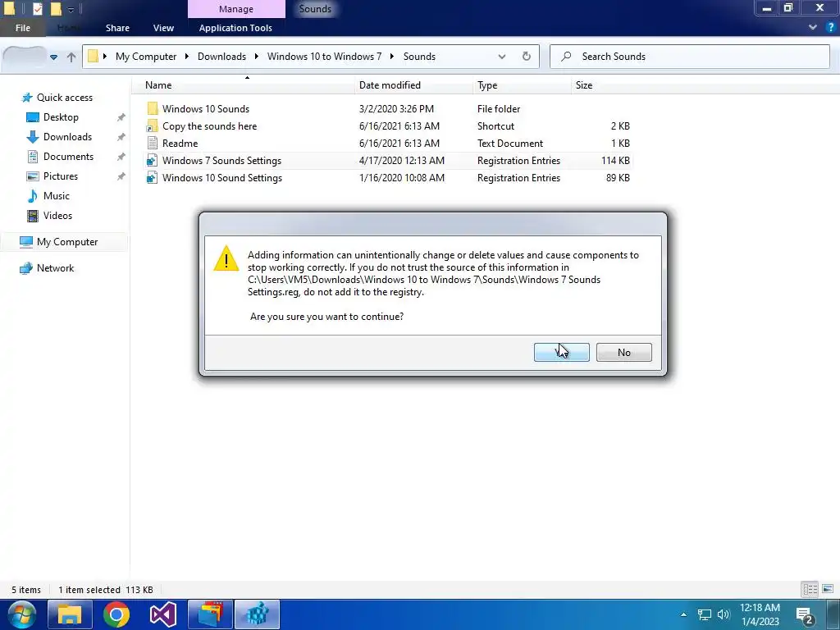Open network status tray icon
The image size is (840, 630).
click(x=704, y=614)
